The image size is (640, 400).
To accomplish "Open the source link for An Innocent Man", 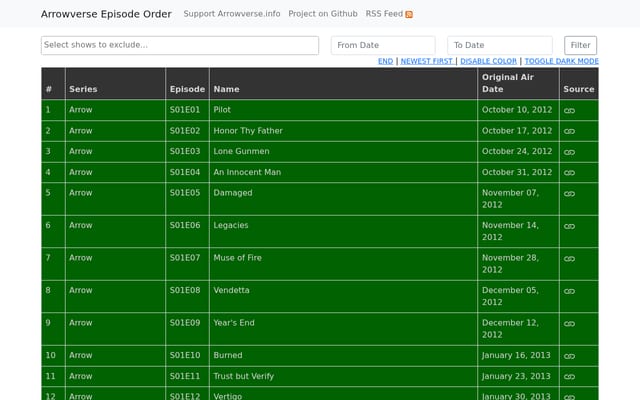I will (569, 173).
